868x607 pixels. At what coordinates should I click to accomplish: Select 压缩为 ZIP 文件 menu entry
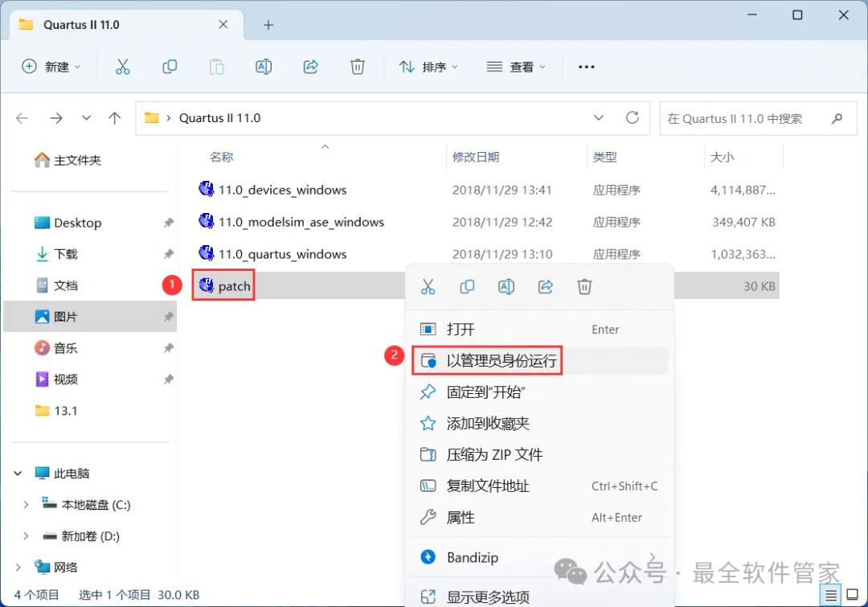tap(539, 455)
